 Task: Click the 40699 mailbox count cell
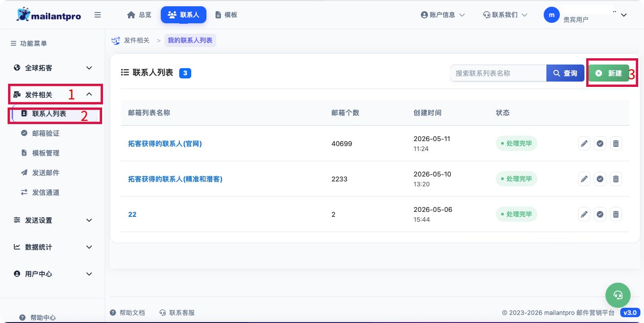(x=342, y=144)
